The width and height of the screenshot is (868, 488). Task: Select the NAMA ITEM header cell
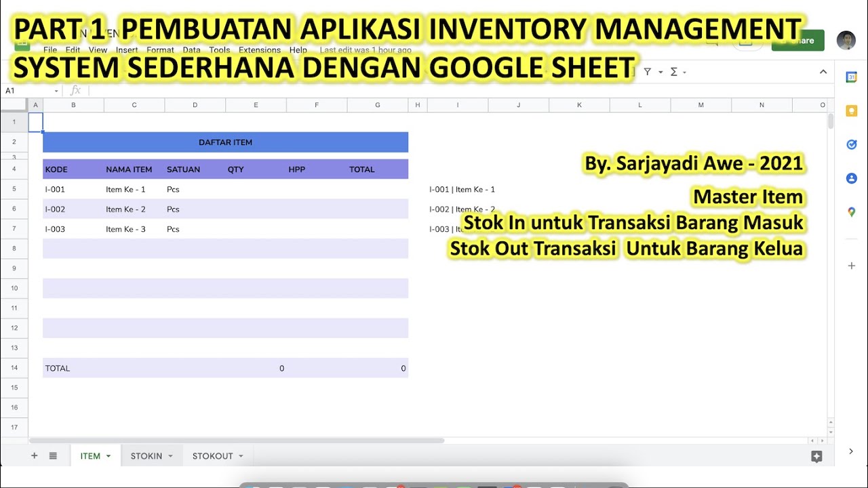134,169
